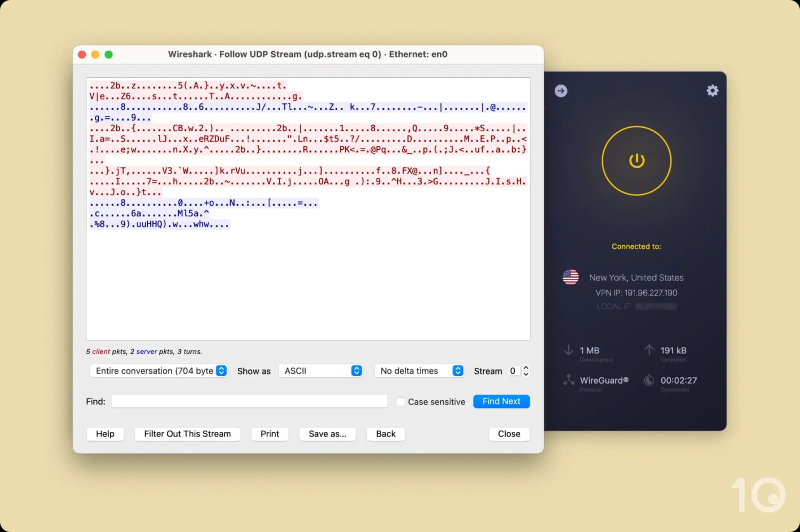Increment the Stream number stepper

point(525,368)
